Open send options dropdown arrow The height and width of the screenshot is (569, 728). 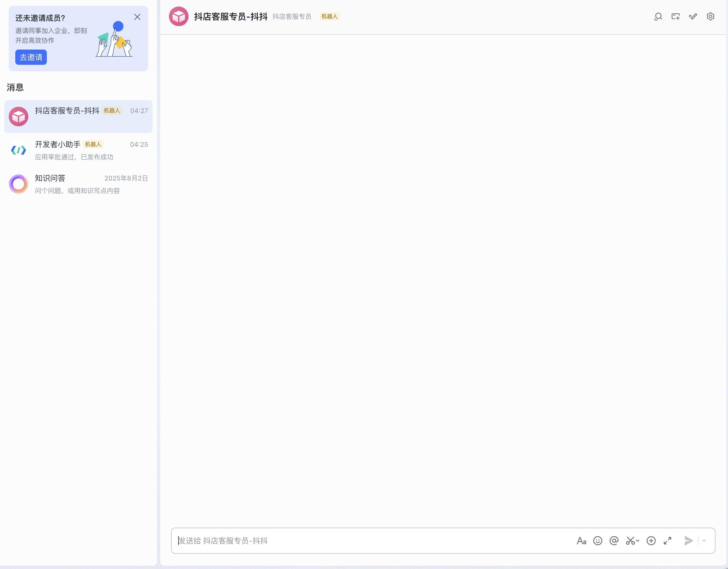click(704, 541)
